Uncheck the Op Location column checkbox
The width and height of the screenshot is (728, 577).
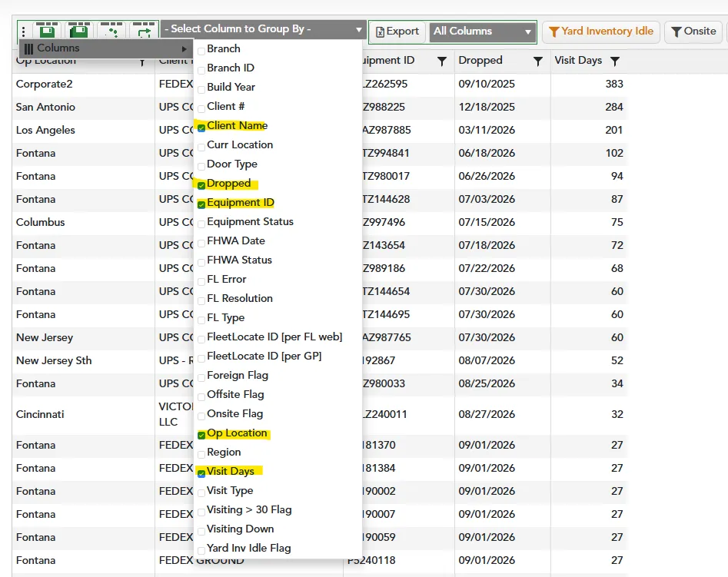tap(201, 435)
